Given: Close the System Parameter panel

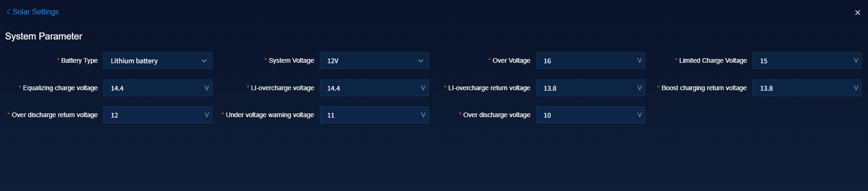Looking at the screenshot, I should (x=857, y=13).
